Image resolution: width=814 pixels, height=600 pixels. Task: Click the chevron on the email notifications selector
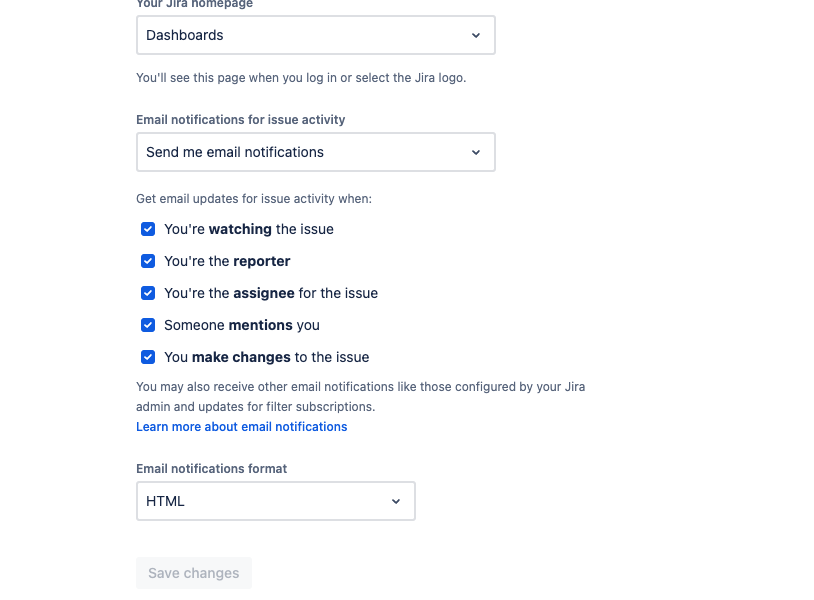click(x=476, y=152)
